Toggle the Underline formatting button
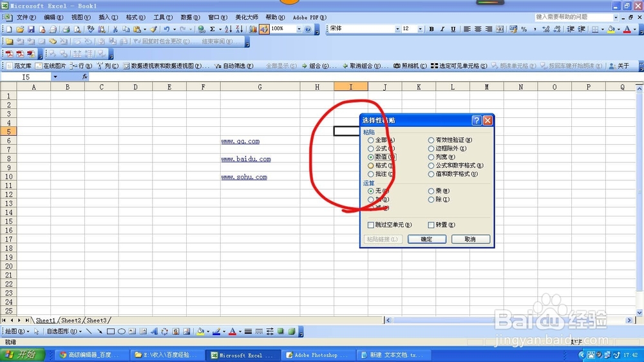The image size is (644, 362). pos(453,29)
